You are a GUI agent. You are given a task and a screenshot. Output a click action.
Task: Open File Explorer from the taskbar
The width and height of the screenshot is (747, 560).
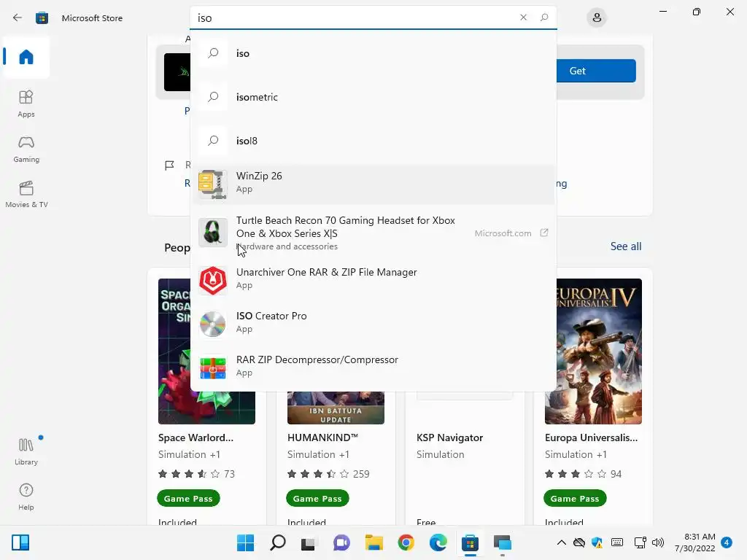click(x=374, y=542)
